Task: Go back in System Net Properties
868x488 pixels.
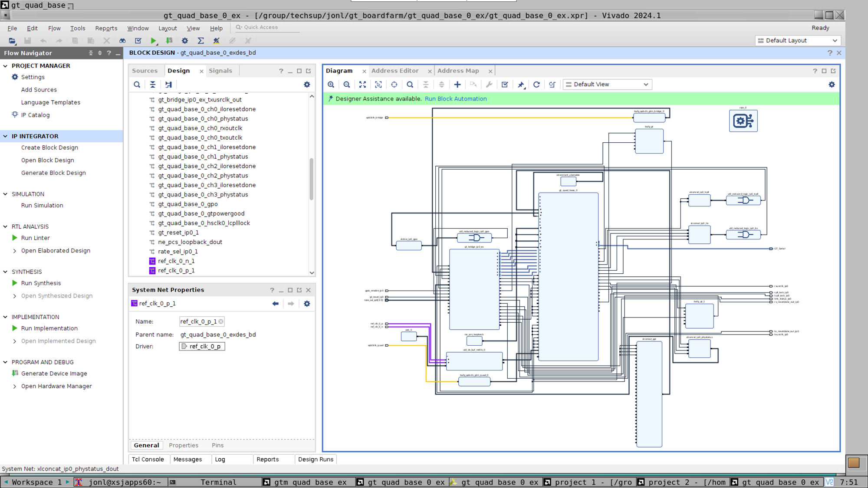Action: click(275, 304)
